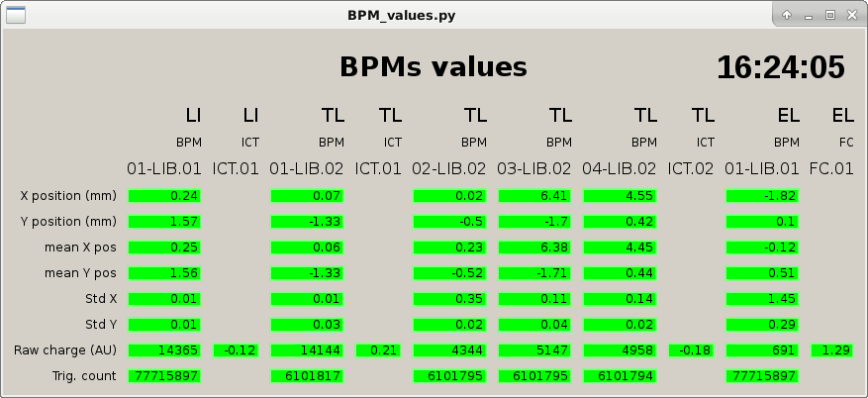Select trigger count 6101817 field
Image resolution: width=868 pixels, height=398 pixels.
(308, 376)
